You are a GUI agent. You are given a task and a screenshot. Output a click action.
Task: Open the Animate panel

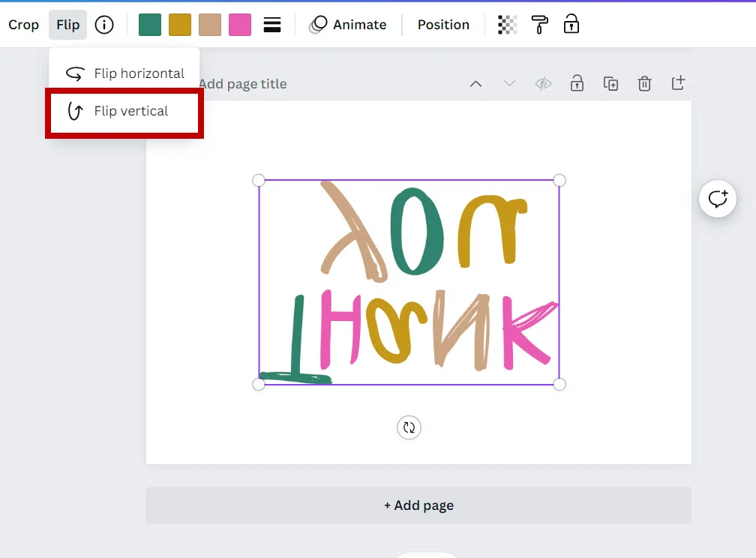(348, 24)
